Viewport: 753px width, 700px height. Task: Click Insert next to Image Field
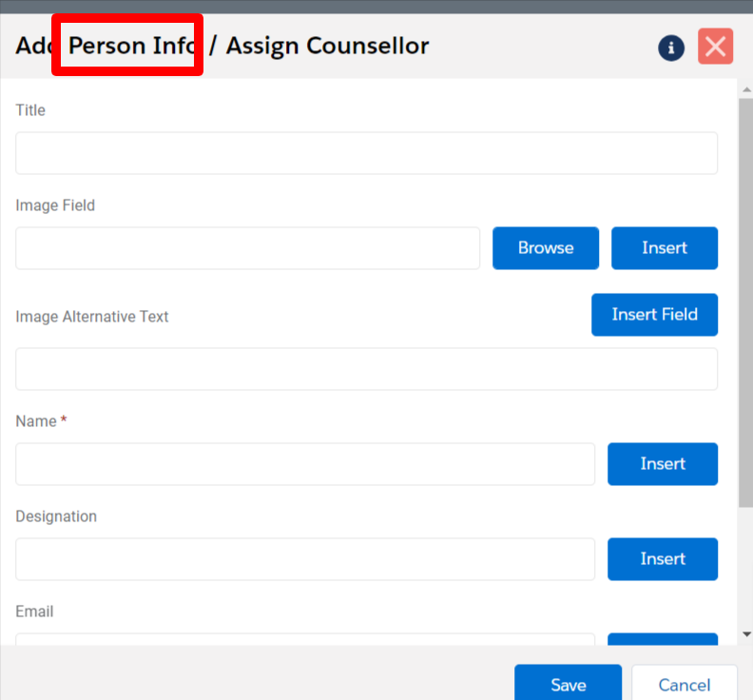pyautogui.click(x=664, y=248)
